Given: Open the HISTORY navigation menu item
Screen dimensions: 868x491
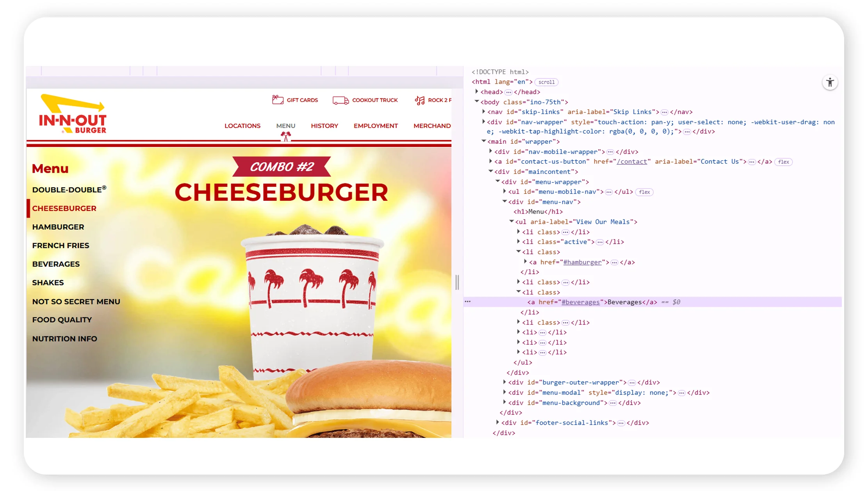Looking at the screenshot, I should [324, 125].
